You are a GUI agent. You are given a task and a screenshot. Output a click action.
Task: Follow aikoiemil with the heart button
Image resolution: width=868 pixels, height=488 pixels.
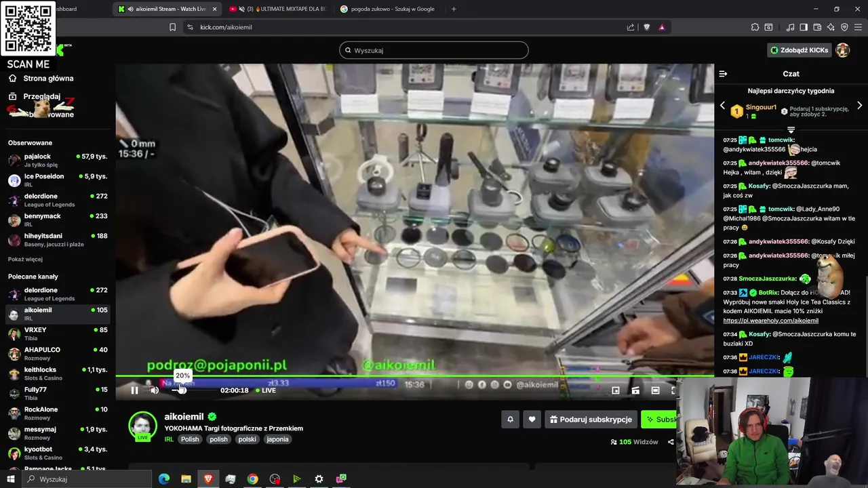coord(532,420)
